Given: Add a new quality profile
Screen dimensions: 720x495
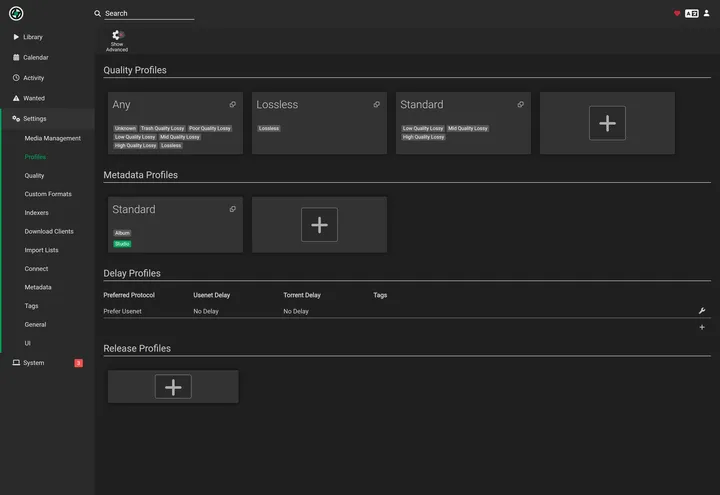Looking at the screenshot, I should tap(607, 123).
